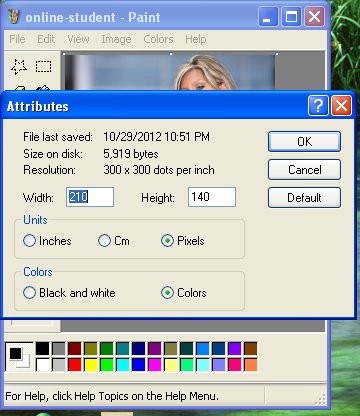The width and height of the screenshot is (360, 416).
Task: Minimize the Paint window
Action: [268, 16]
